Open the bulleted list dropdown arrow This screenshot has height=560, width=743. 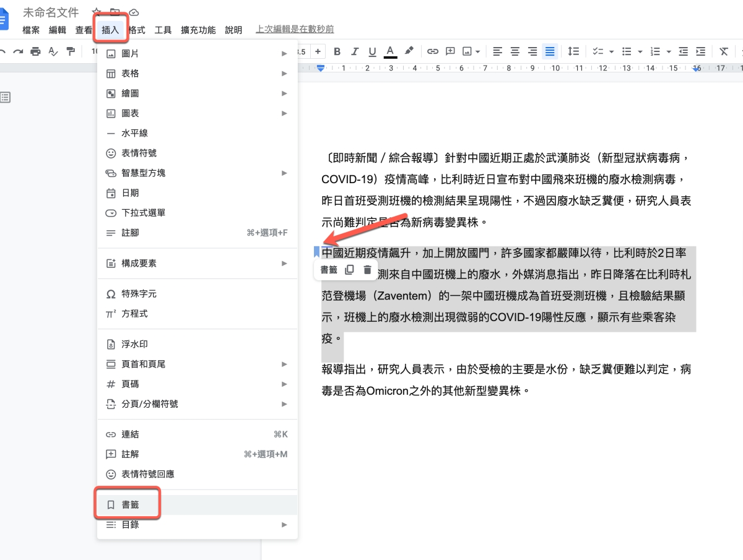(x=640, y=51)
